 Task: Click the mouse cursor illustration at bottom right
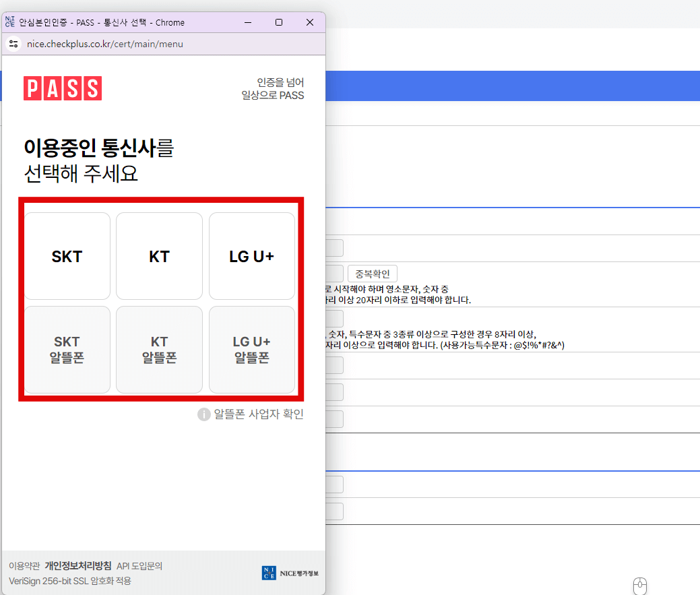click(640, 585)
